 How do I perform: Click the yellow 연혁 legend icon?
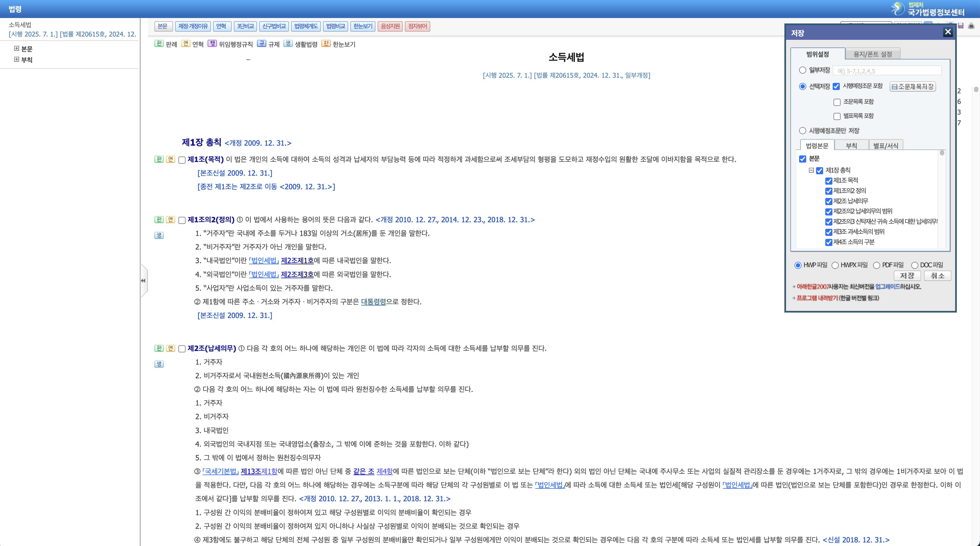point(186,44)
